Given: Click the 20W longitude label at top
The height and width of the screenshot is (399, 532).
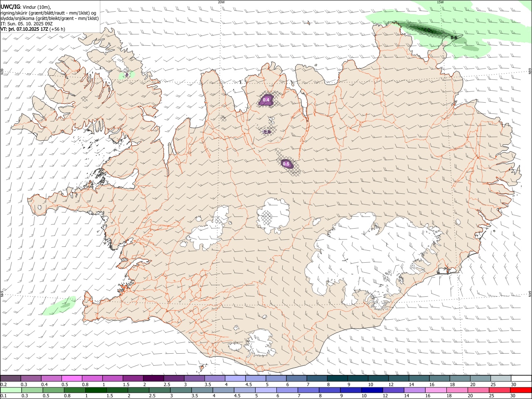Looking at the screenshot, I should pos(221,2).
